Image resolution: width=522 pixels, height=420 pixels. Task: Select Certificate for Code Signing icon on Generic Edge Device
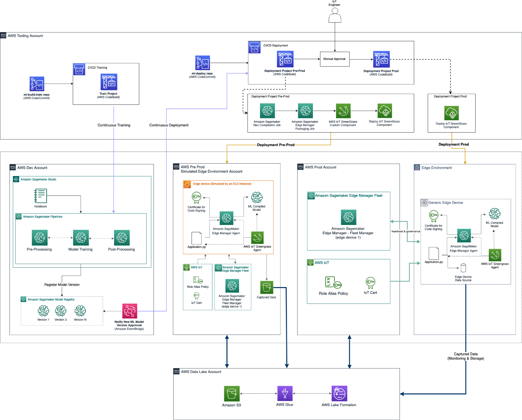click(x=434, y=216)
